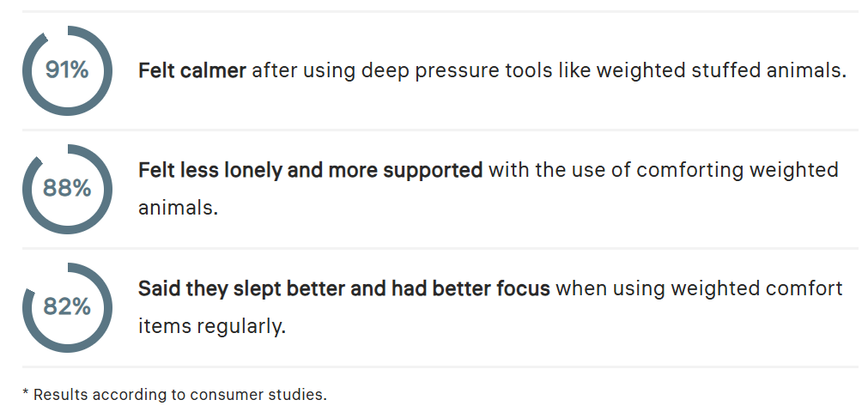
Task: Click the asterisk before the Results footnote
Action: 25,392
